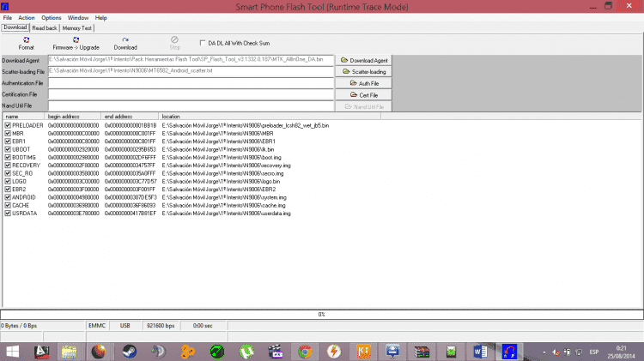Open the video clapperboard taskbar app
Screen dimensions: 644x361
point(276,352)
